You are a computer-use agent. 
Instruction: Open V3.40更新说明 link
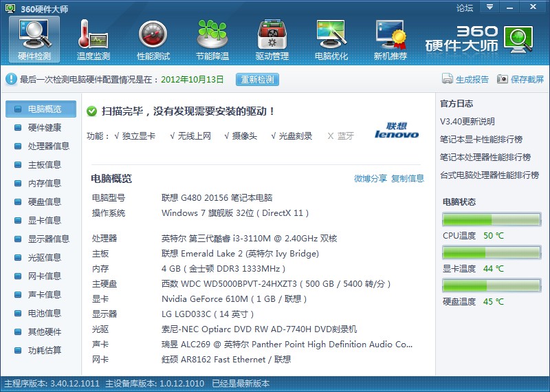pyautogui.click(x=467, y=122)
